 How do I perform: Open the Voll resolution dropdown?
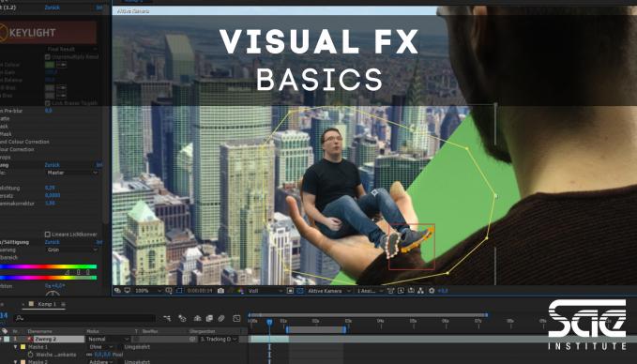coord(265,291)
